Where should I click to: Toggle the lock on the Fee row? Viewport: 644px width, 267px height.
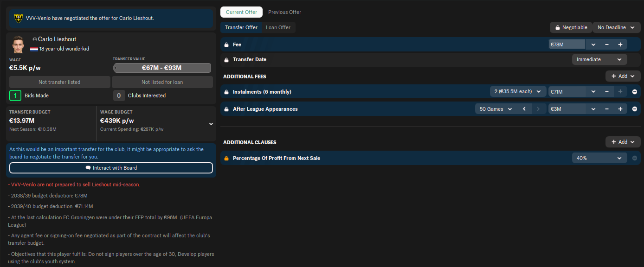point(226,45)
